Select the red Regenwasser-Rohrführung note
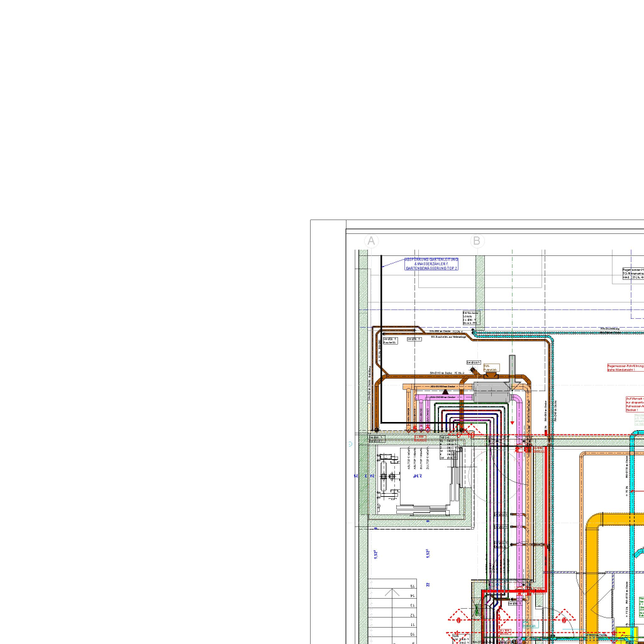 [x=626, y=367]
